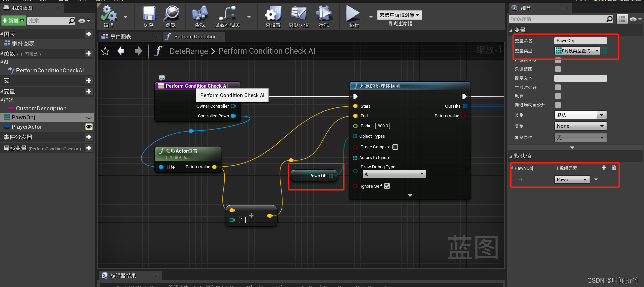Switch to Perform Condition tab
The width and height of the screenshot is (644, 287).
tap(195, 37)
